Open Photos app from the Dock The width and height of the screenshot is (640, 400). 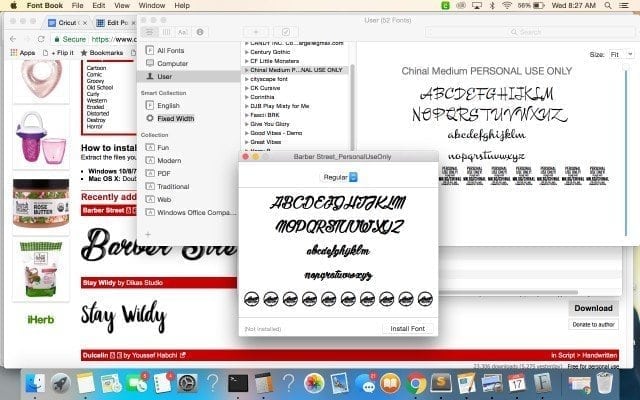point(314,384)
